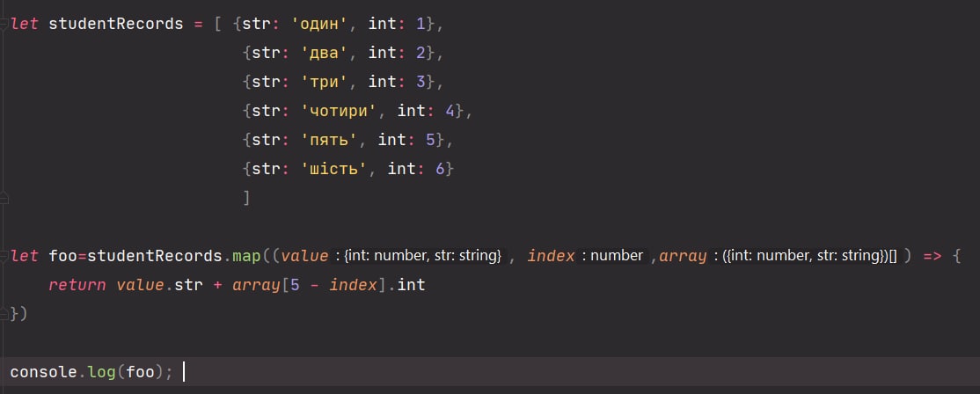This screenshot has height=394, width=980.
Task: Click the map method call
Action: (x=247, y=256)
